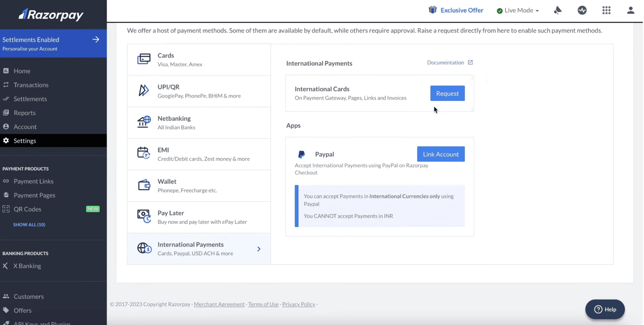Open the apps grid icon
The width and height of the screenshot is (644, 325).
click(x=606, y=10)
